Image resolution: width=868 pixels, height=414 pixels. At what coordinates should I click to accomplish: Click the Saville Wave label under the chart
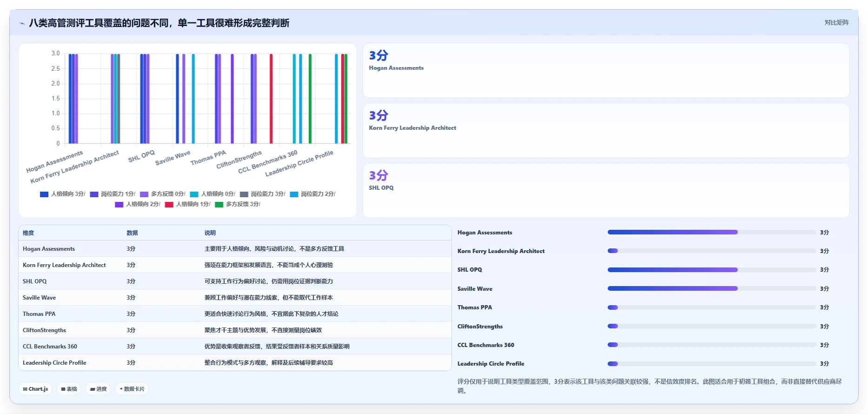coord(172,158)
